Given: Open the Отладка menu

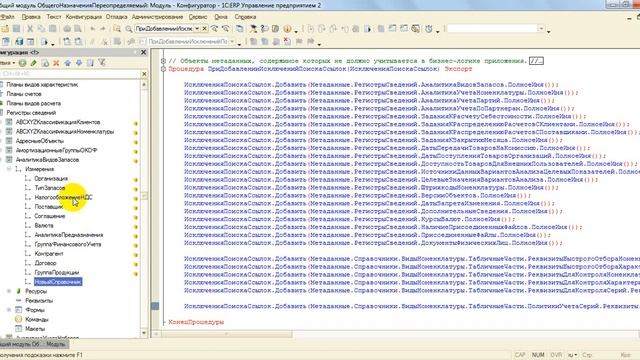Looking at the screenshot, I should coord(117,17).
